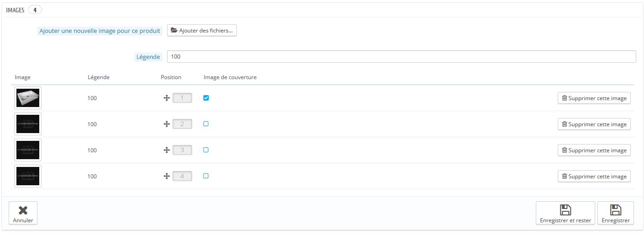The width and height of the screenshot is (644, 236).
Task: Click the Ajouter une nouvelle image label
Action: pos(100,31)
